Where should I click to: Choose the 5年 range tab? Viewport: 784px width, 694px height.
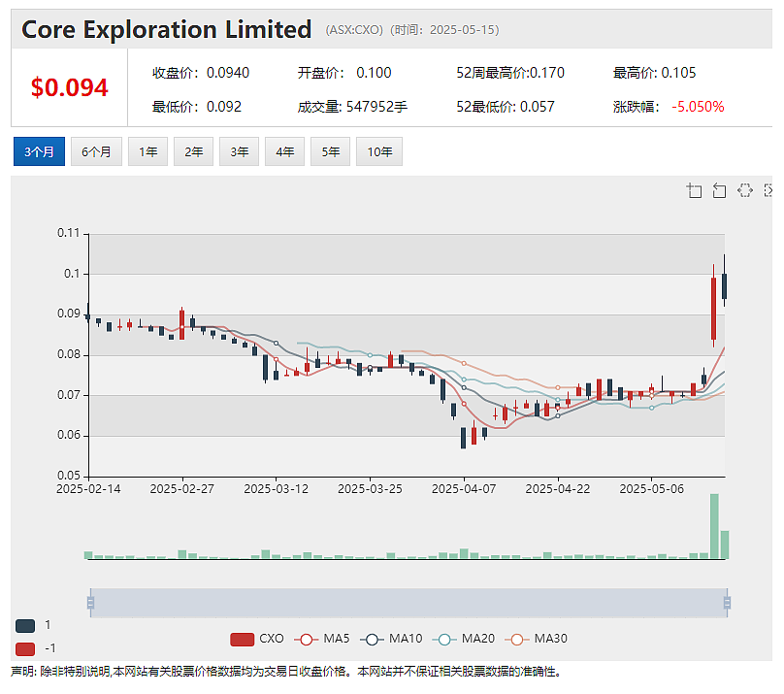point(330,151)
